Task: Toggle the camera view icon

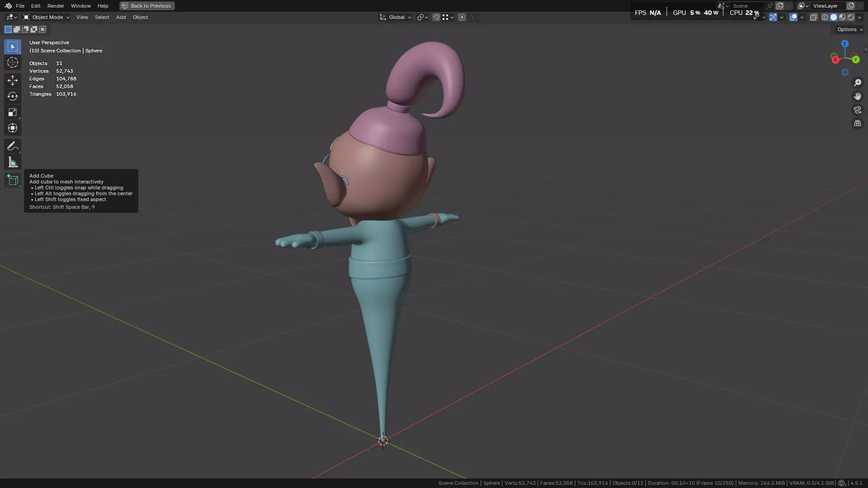Action: [858, 110]
